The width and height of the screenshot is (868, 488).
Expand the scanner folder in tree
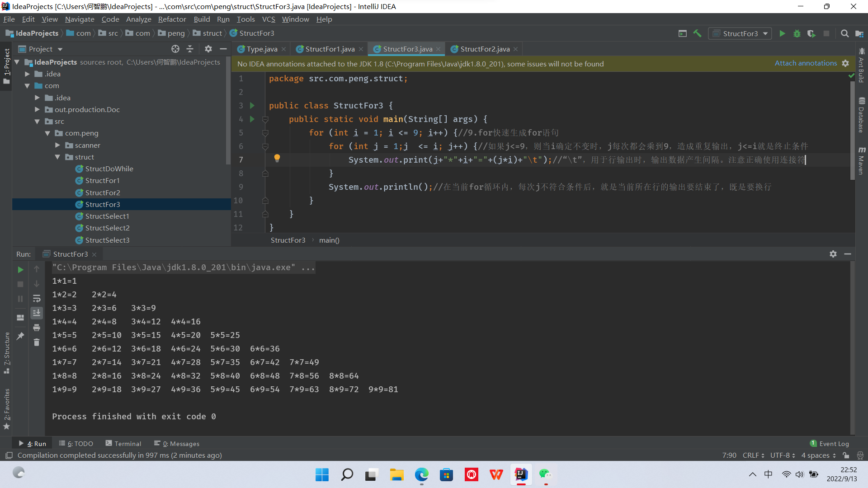(x=57, y=145)
